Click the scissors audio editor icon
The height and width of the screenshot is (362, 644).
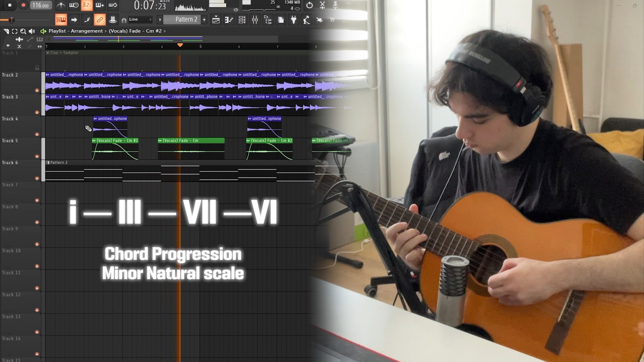pos(322,5)
